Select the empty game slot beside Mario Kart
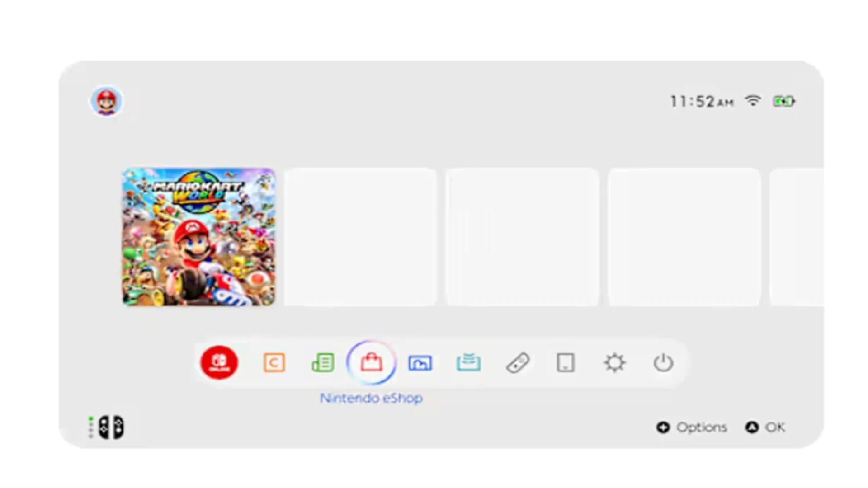This screenshot has height=488, width=868. [x=360, y=237]
